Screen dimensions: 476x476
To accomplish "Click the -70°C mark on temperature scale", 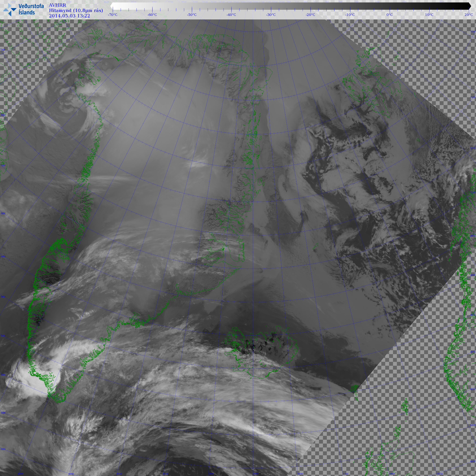I will click(x=113, y=15).
